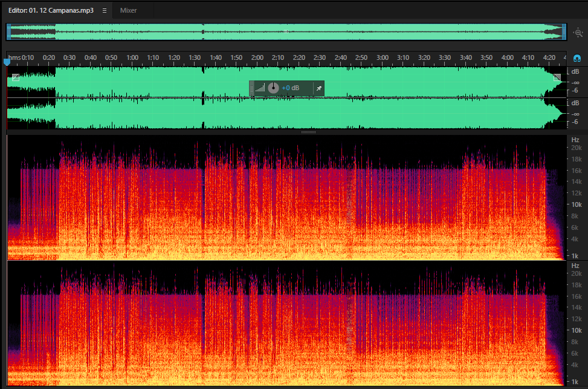Click the hms time format label
588x389 pixels.
pyautogui.click(x=15, y=58)
